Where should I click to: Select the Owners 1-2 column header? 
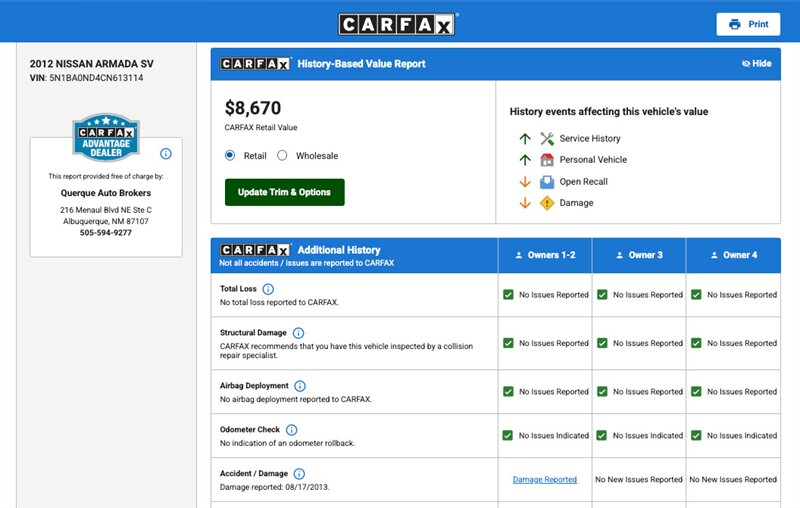[545, 255]
